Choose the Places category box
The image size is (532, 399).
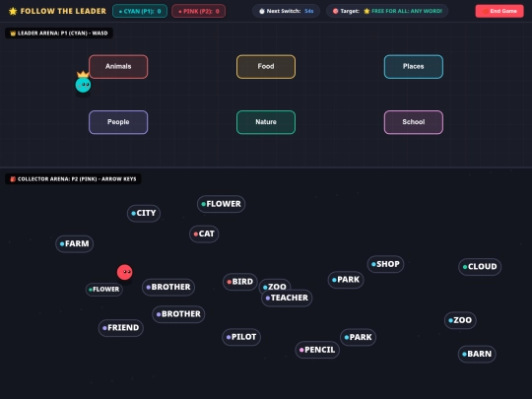point(414,67)
